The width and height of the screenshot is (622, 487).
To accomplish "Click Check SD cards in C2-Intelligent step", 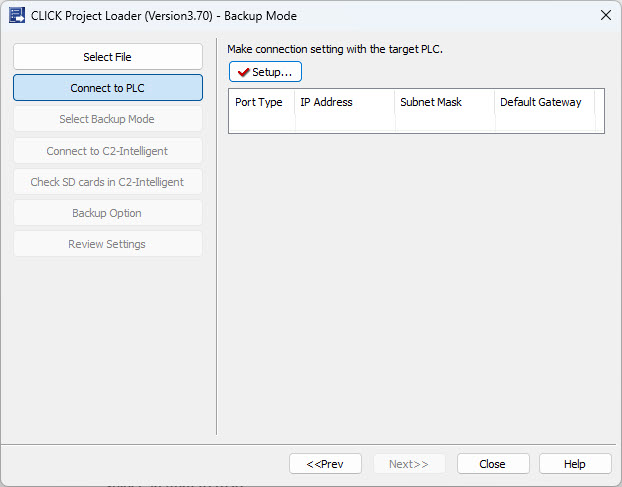I will point(108,182).
